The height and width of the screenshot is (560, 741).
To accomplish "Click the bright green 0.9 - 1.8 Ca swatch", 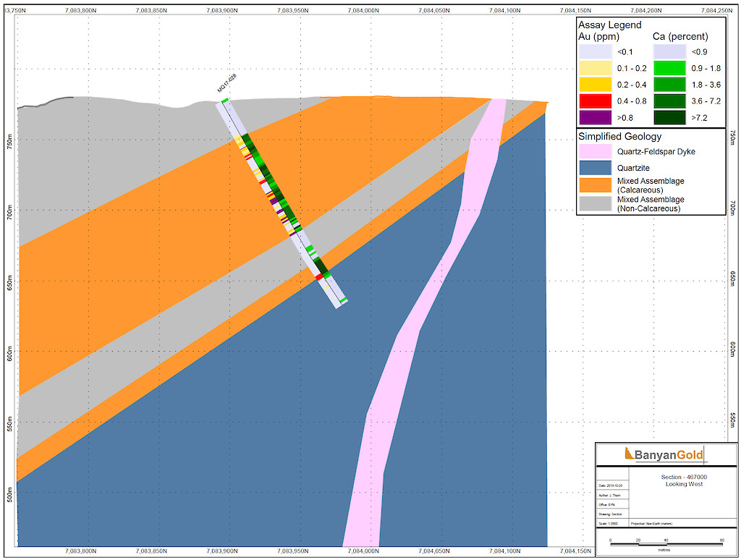I will pyautogui.click(x=670, y=68).
